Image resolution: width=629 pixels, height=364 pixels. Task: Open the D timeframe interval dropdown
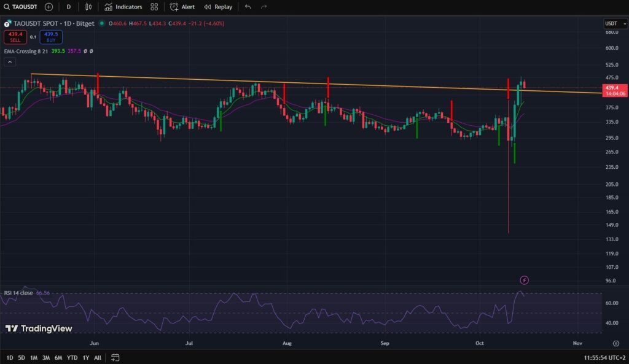[x=68, y=7]
